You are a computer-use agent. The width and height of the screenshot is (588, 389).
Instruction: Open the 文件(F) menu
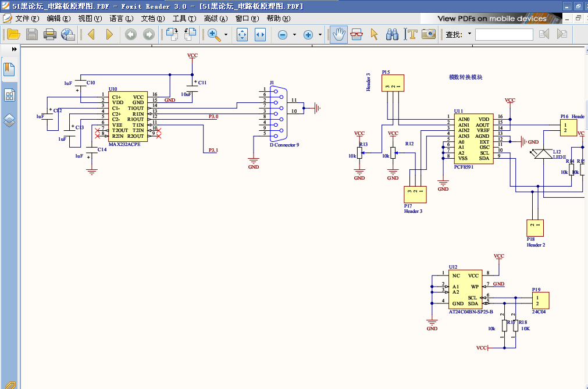(x=27, y=19)
